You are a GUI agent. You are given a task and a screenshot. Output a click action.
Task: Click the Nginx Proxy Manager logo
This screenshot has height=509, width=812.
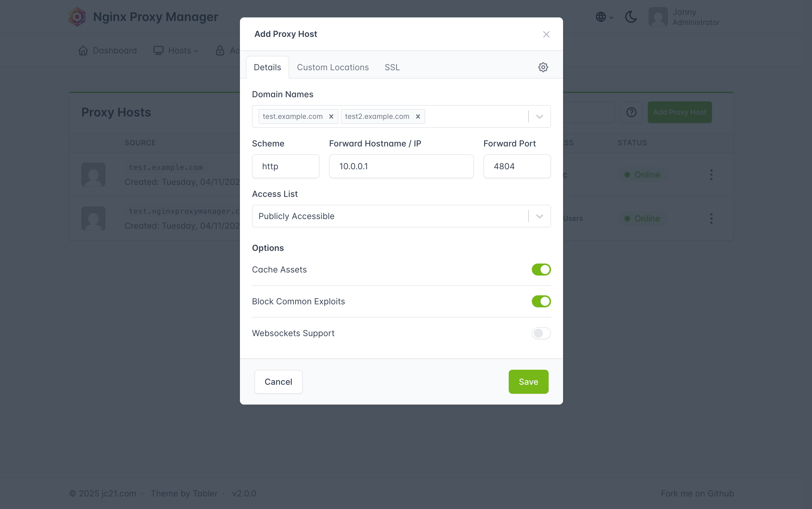(77, 17)
